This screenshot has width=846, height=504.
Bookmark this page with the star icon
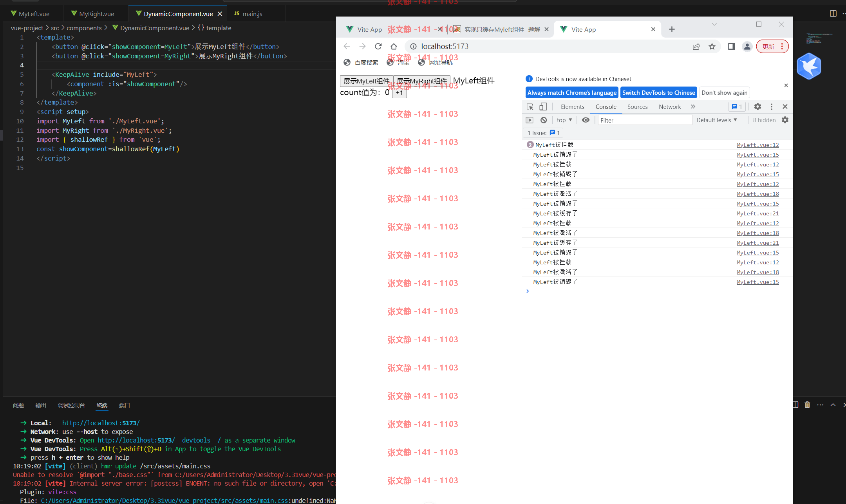(x=712, y=47)
